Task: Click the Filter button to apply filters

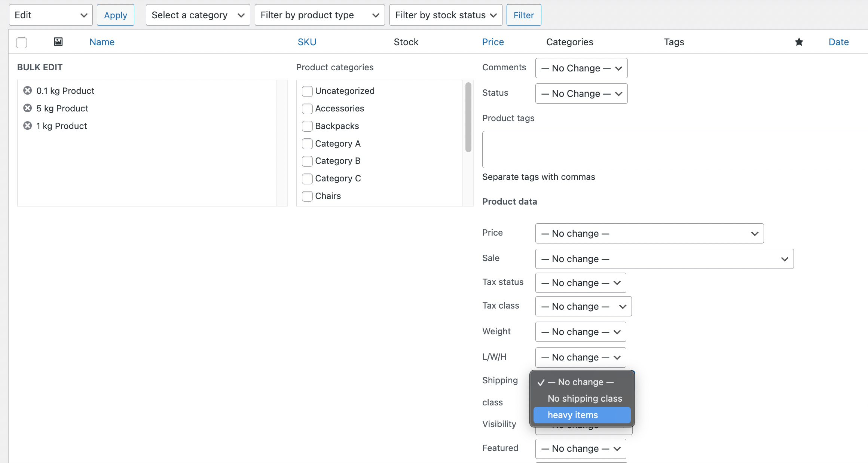Action: click(522, 15)
